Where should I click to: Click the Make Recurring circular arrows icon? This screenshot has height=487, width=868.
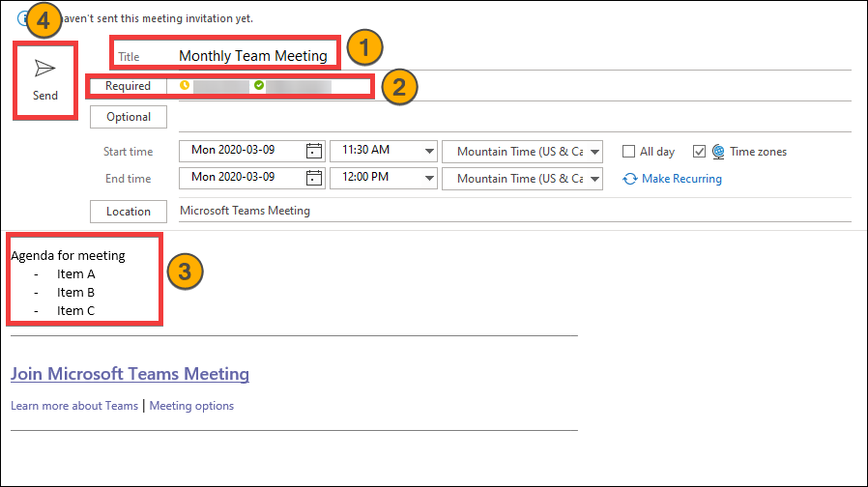pos(630,179)
